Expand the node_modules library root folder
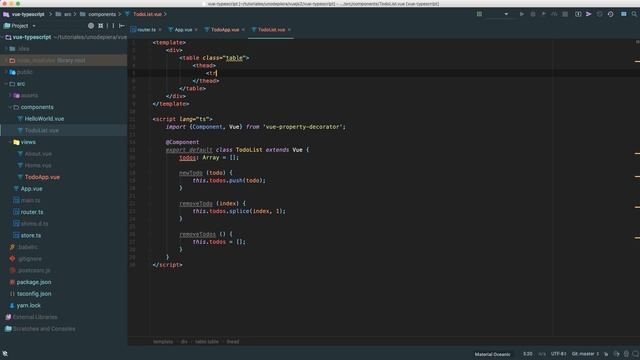Image resolution: width=640 pixels, height=360 pixels. (x=7, y=60)
